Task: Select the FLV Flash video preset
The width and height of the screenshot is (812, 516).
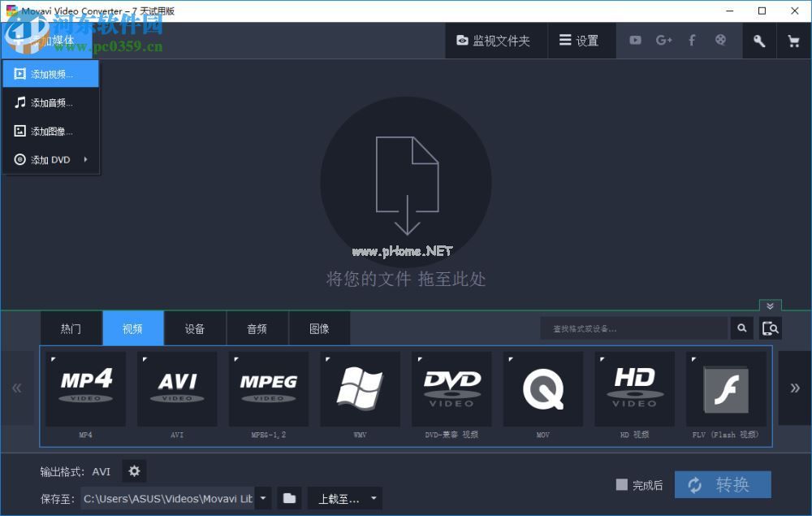Action: click(726, 388)
